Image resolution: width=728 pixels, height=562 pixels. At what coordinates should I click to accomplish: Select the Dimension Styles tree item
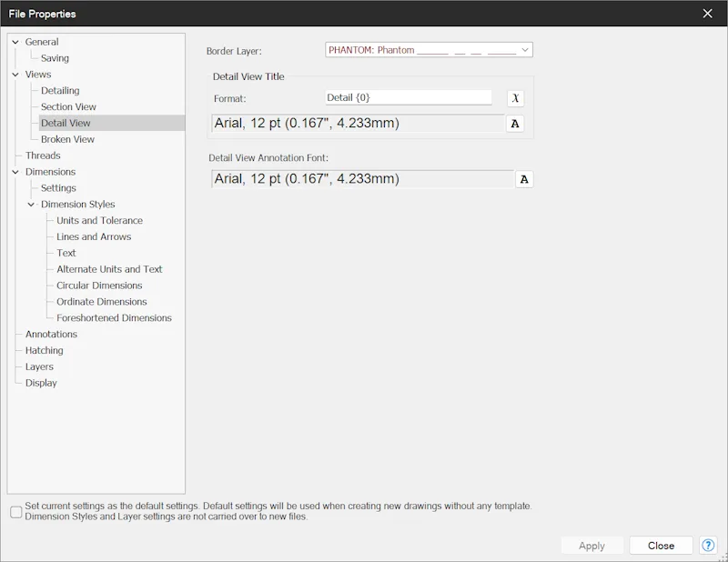(77, 205)
